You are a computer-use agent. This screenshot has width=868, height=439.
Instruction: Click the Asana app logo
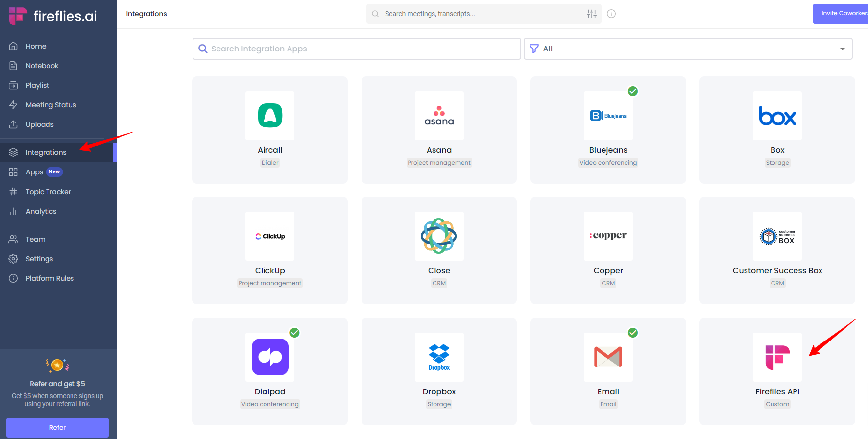439,116
